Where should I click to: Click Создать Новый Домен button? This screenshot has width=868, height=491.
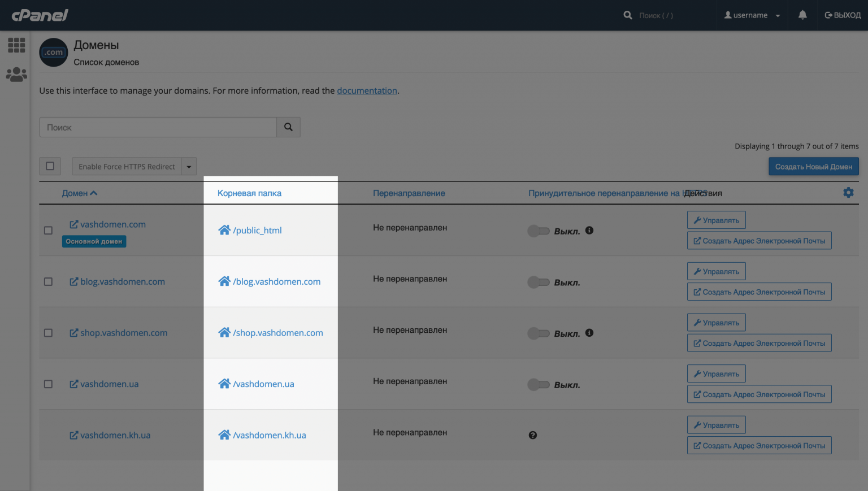click(813, 167)
